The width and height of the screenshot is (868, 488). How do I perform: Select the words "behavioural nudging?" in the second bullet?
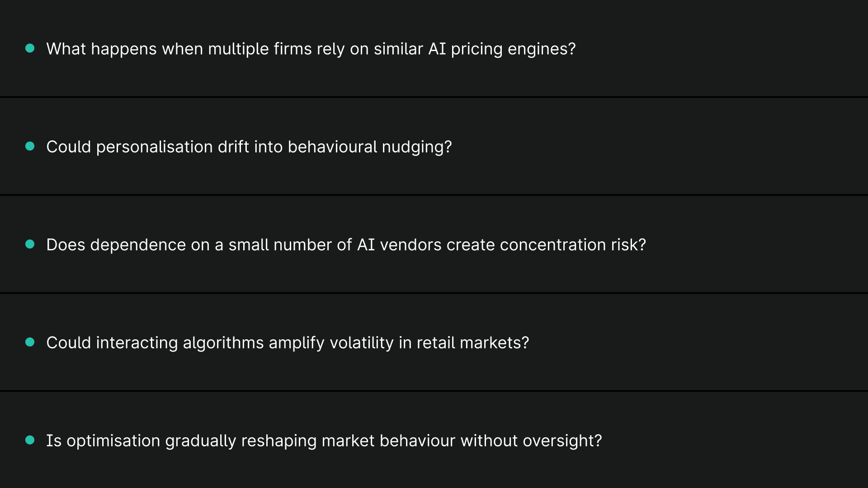coord(369,147)
